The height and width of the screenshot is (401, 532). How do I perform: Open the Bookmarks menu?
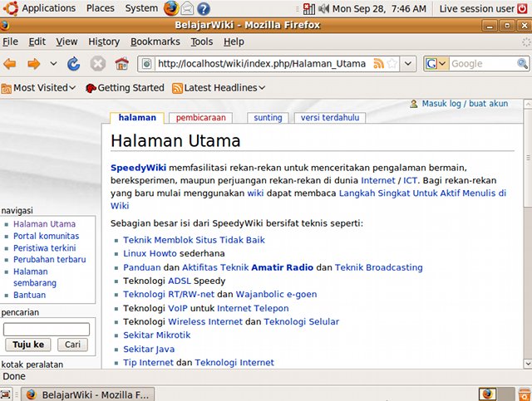click(x=155, y=42)
